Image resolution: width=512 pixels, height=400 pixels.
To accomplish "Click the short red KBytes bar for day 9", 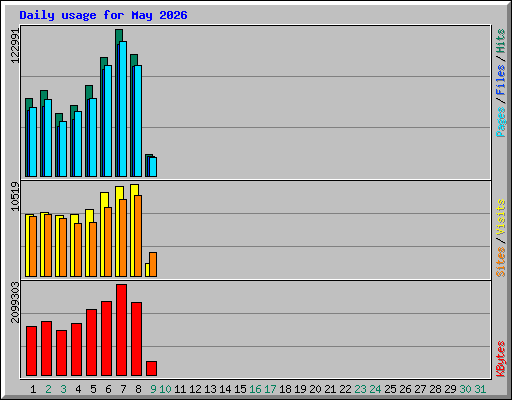I will point(151,368).
